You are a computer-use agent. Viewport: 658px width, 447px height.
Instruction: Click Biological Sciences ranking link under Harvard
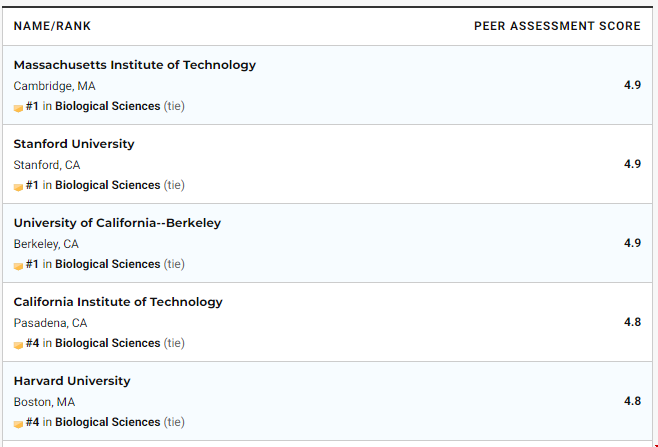tap(107, 422)
